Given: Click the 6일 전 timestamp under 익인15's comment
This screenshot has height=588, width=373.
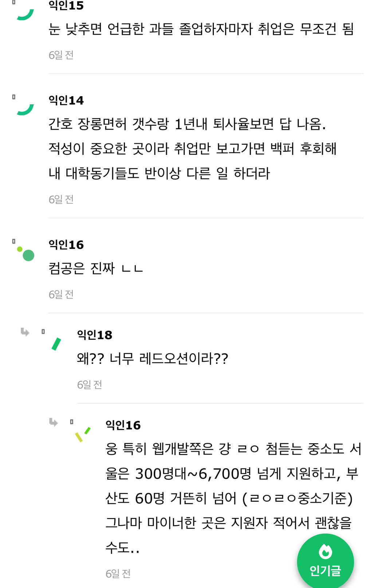Looking at the screenshot, I should coord(61,55).
